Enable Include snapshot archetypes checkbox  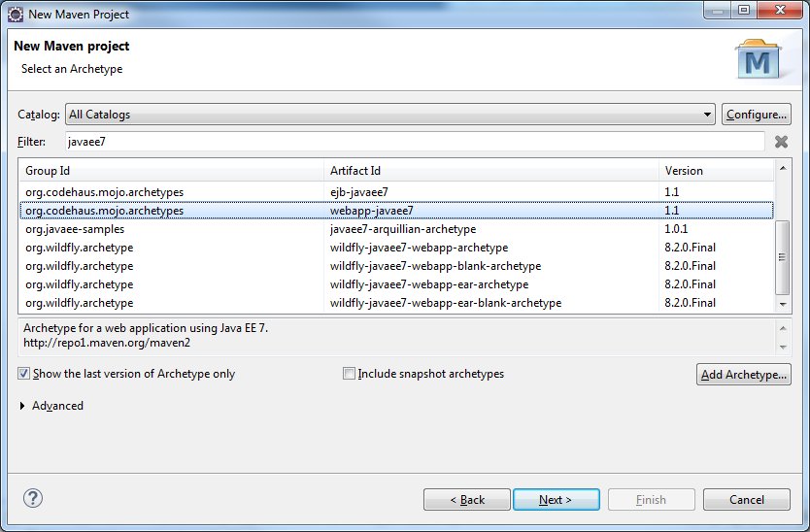(349, 374)
